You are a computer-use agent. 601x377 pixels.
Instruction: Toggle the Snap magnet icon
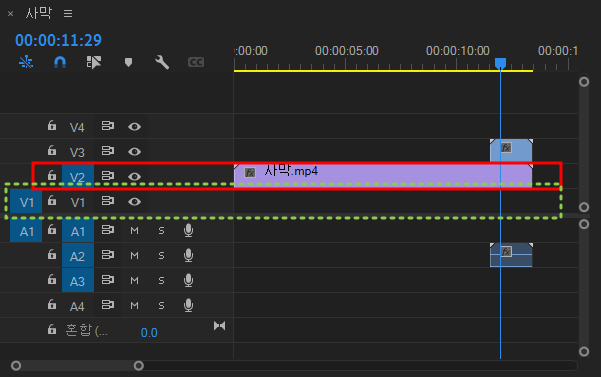coord(60,62)
